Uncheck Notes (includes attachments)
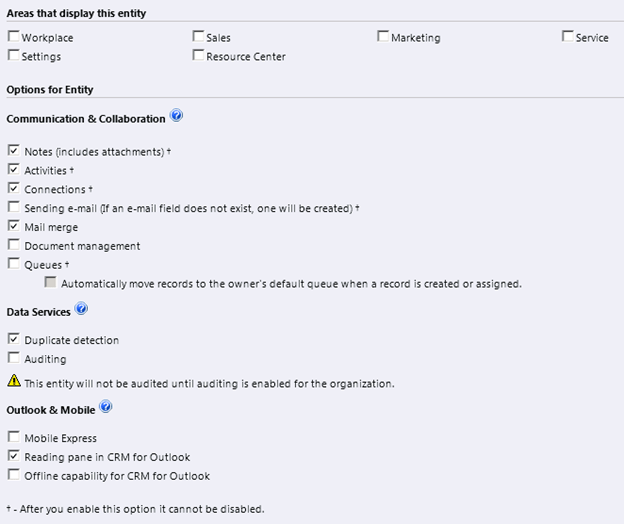Viewport: 624px width, 524px height. 13,151
